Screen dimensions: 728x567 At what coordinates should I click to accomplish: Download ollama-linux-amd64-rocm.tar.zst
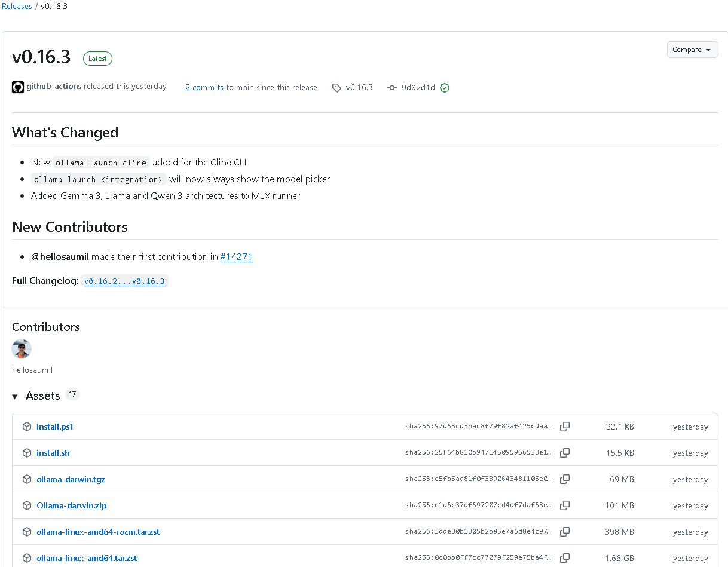tap(98, 532)
